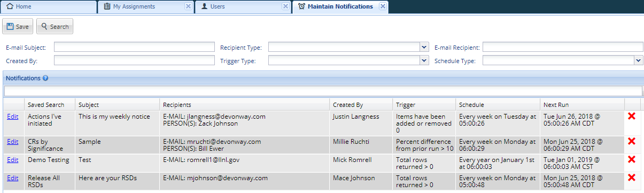The image size is (644, 193).
Task: Click the 'Percent difference from prior run' trigger cell
Action: (x=424, y=145)
